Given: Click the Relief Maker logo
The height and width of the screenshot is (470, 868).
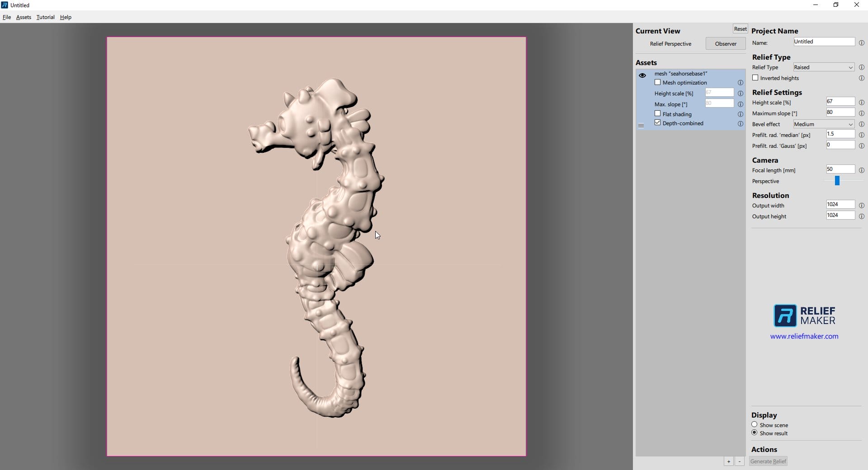Looking at the screenshot, I should tap(804, 315).
